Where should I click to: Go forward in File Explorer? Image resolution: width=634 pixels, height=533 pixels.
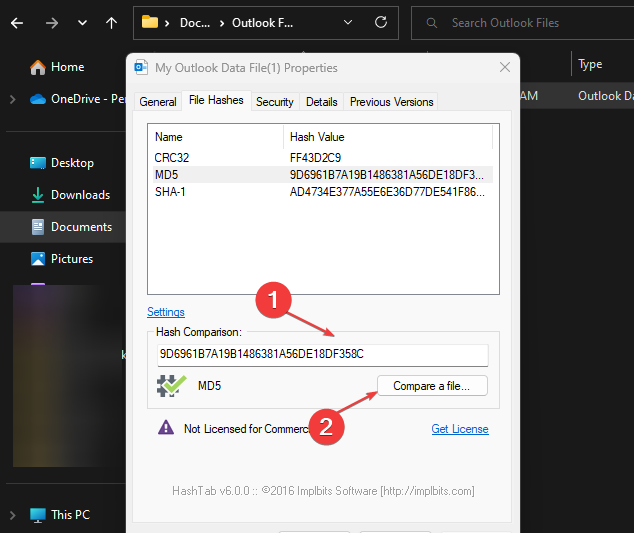click(52, 23)
